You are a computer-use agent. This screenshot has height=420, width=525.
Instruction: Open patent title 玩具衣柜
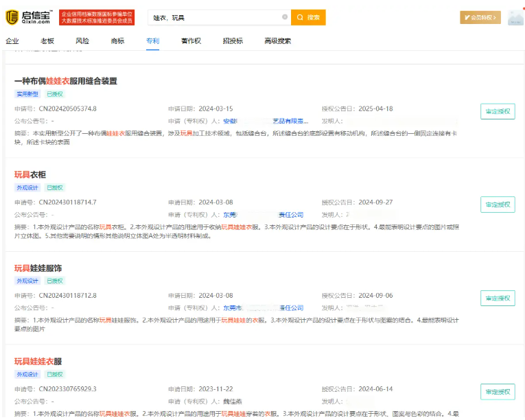[x=30, y=174]
